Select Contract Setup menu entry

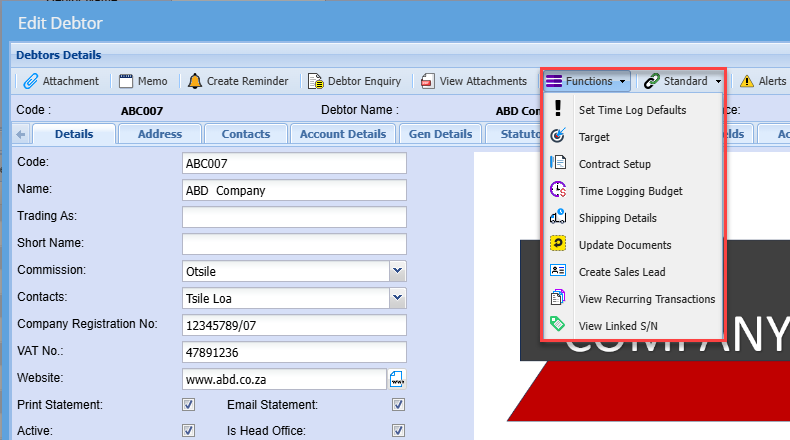(x=632, y=164)
